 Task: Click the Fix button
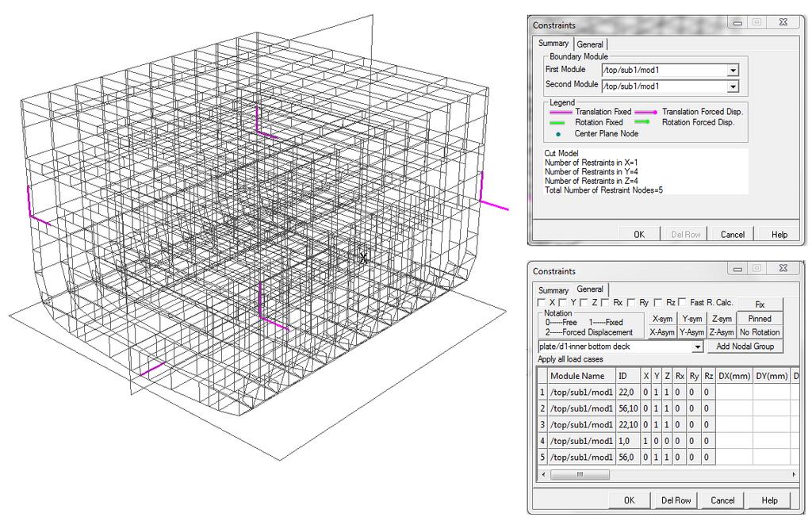[x=760, y=305]
